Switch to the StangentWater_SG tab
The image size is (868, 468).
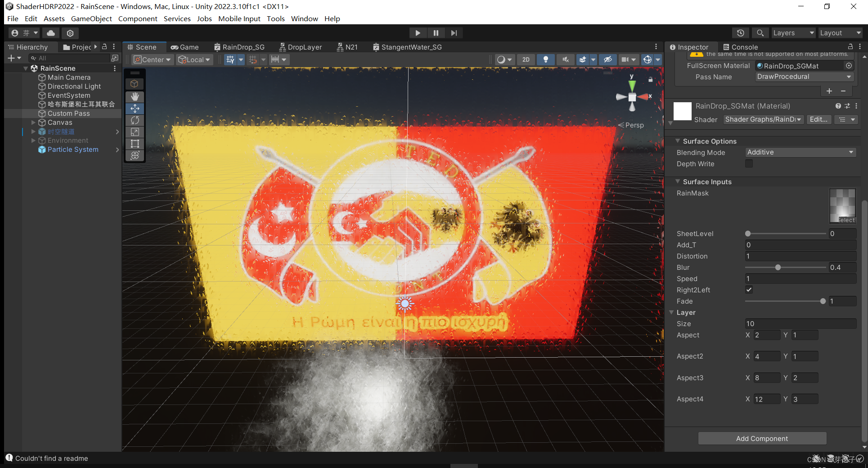point(407,47)
